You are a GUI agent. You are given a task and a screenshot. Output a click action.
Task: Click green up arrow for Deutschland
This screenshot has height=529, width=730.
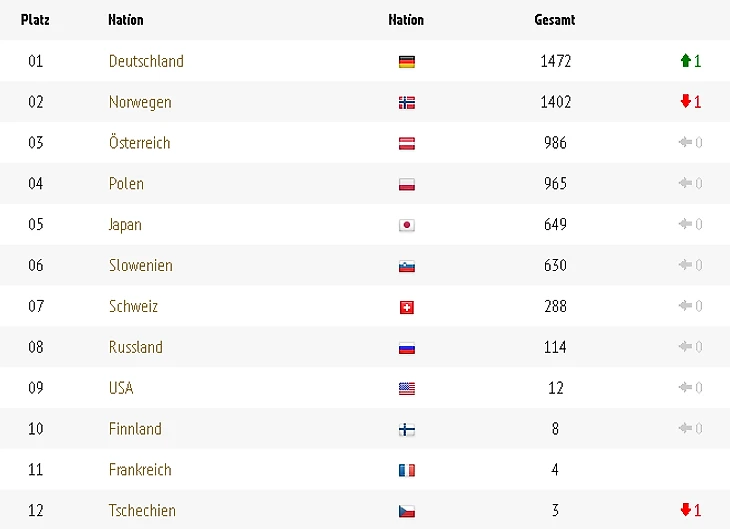(x=685, y=61)
